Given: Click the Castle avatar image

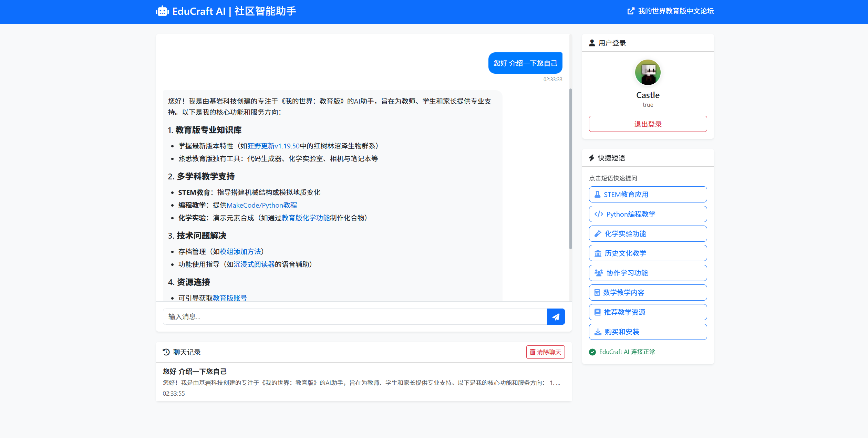Looking at the screenshot, I should click(x=648, y=72).
